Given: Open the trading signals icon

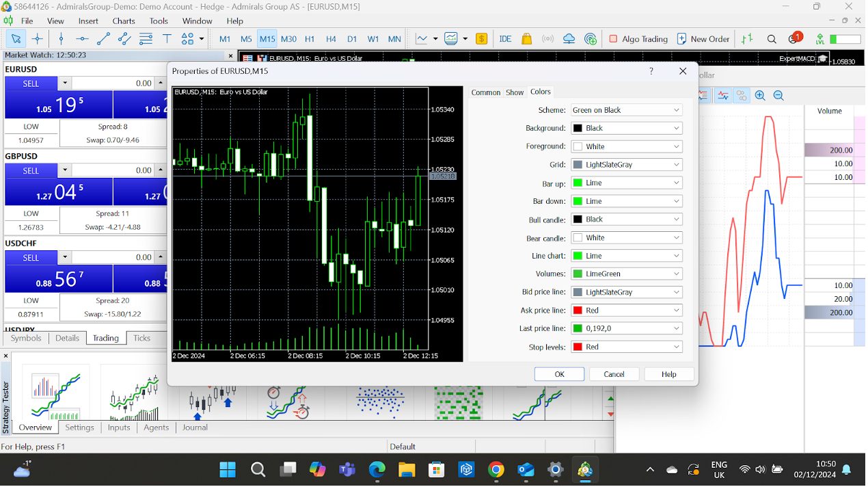Looking at the screenshot, I should coord(547,39).
